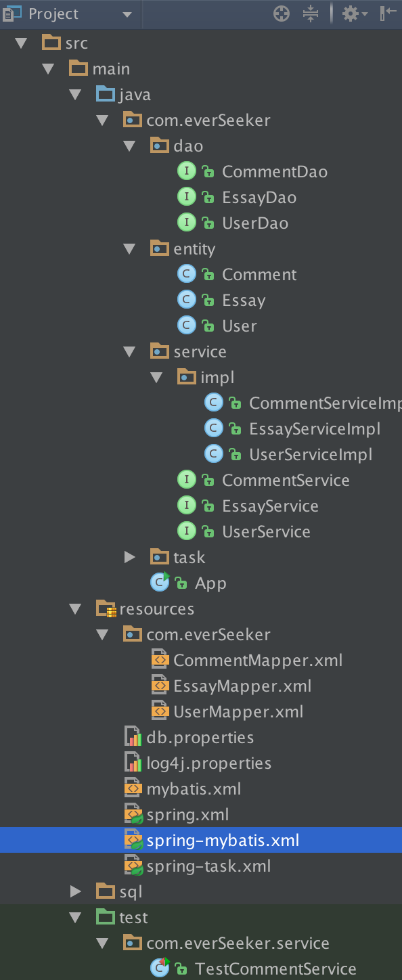
Task: Select the Comment entity class name
Action: pyautogui.click(x=259, y=275)
